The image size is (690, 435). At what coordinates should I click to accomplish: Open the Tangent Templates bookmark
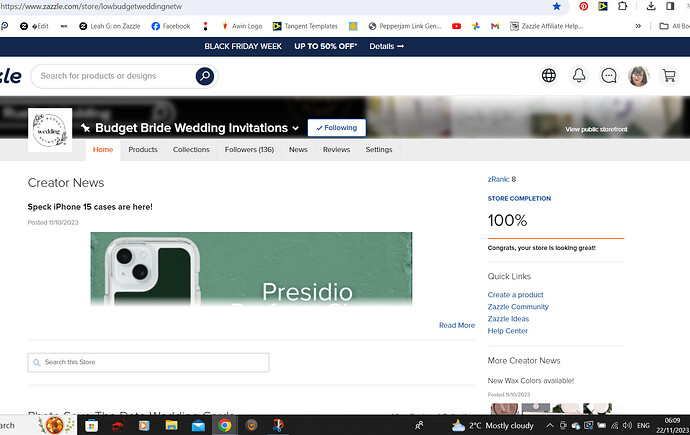305,26
